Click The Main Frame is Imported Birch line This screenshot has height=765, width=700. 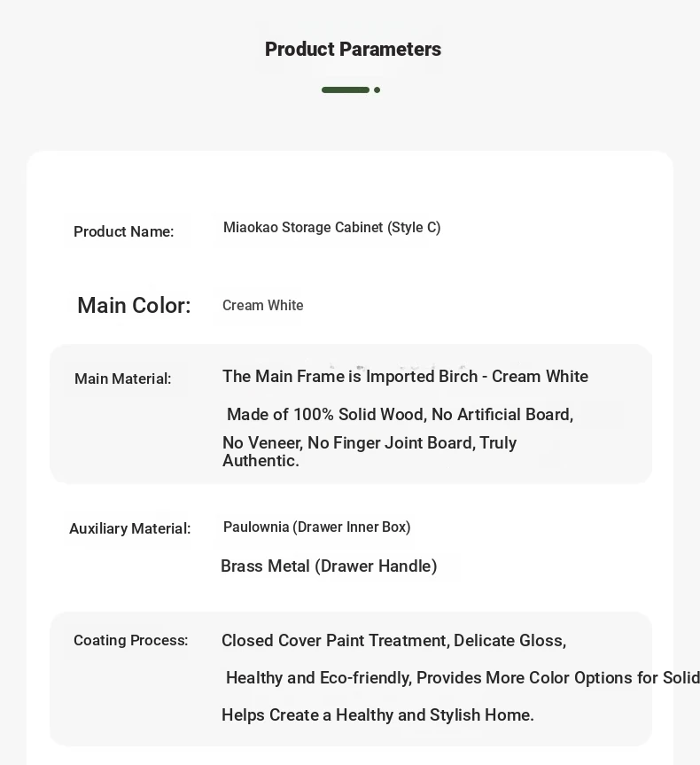[x=405, y=376]
